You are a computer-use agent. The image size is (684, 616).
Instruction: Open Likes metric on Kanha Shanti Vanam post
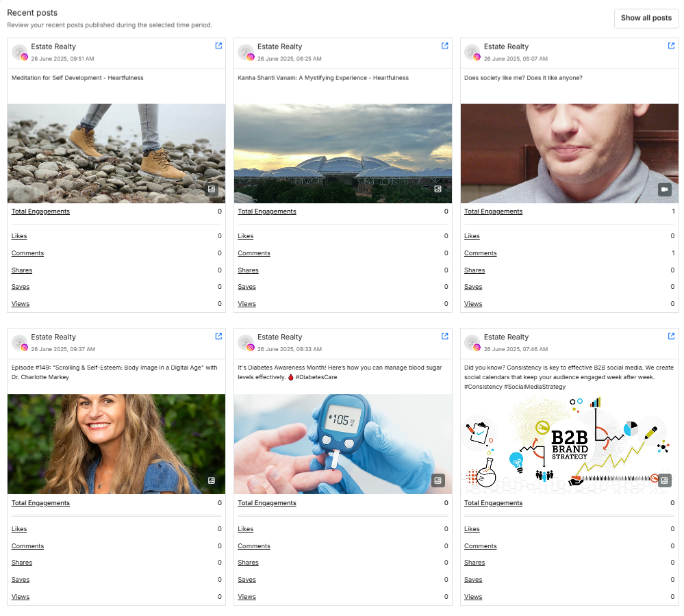(x=246, y=236)
